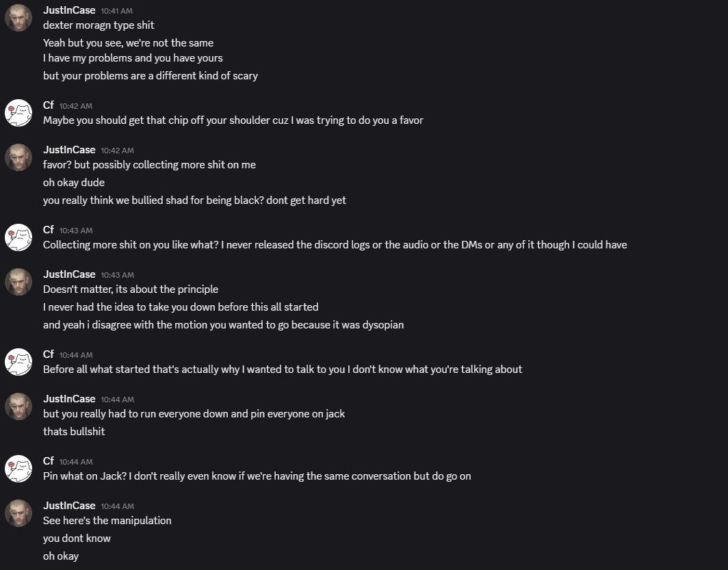Click the "oh okay dude" message
The width and height of the screenshot is (728, 570).
pos(74,183)
